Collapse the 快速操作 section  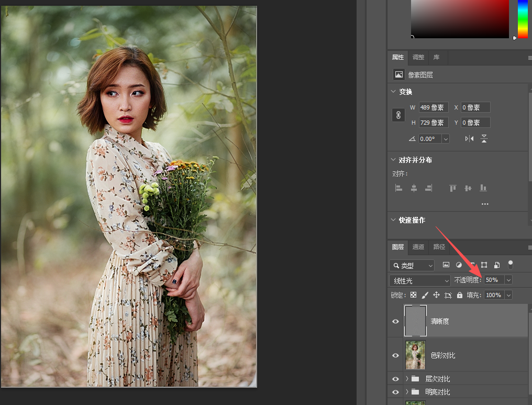click(393, 220)
